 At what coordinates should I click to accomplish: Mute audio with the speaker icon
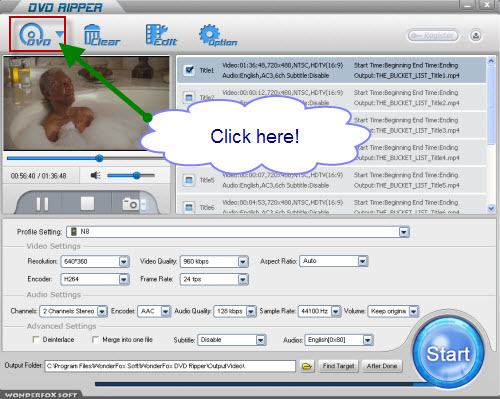click(x=96, y=175)
